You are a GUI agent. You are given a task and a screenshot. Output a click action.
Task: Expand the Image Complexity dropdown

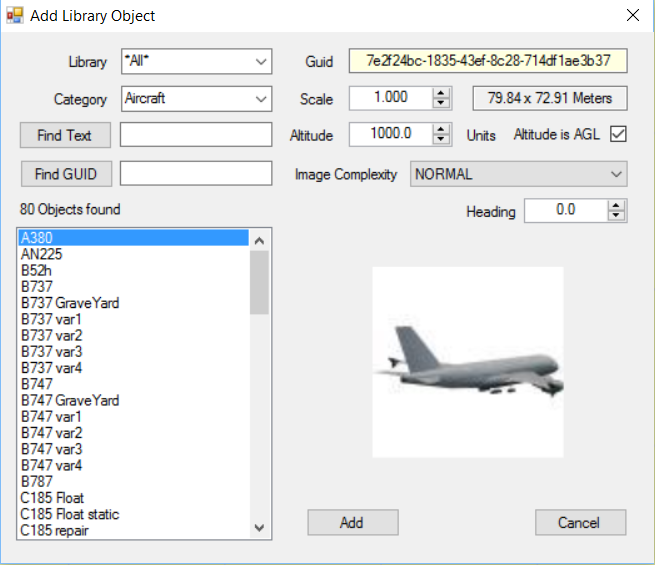pos(616,174)
